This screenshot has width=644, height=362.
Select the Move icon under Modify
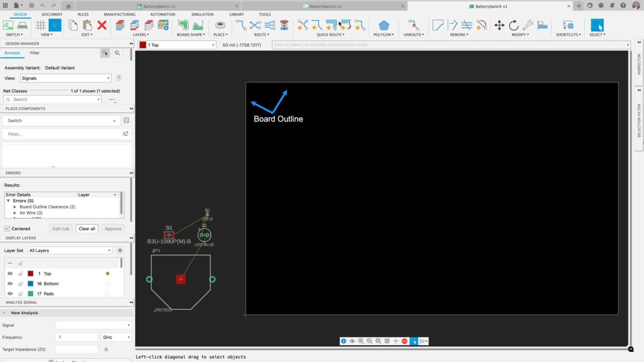point(499,26)
